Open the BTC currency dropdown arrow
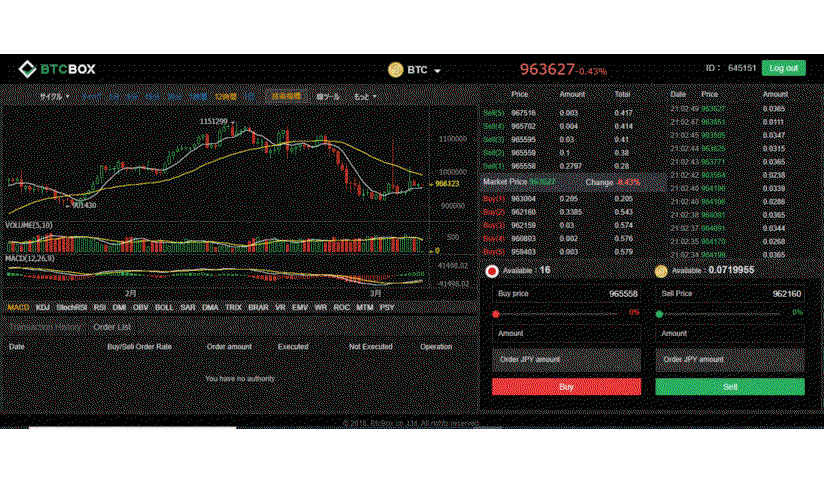 click(x=437, y=70)
